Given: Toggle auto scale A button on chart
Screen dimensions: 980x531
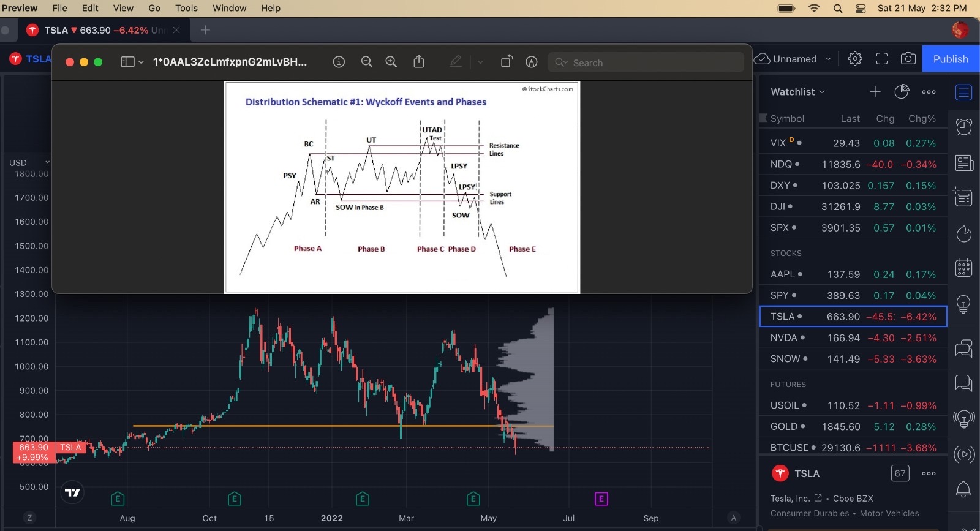Looking at the screenshot, I should [734, 518].
